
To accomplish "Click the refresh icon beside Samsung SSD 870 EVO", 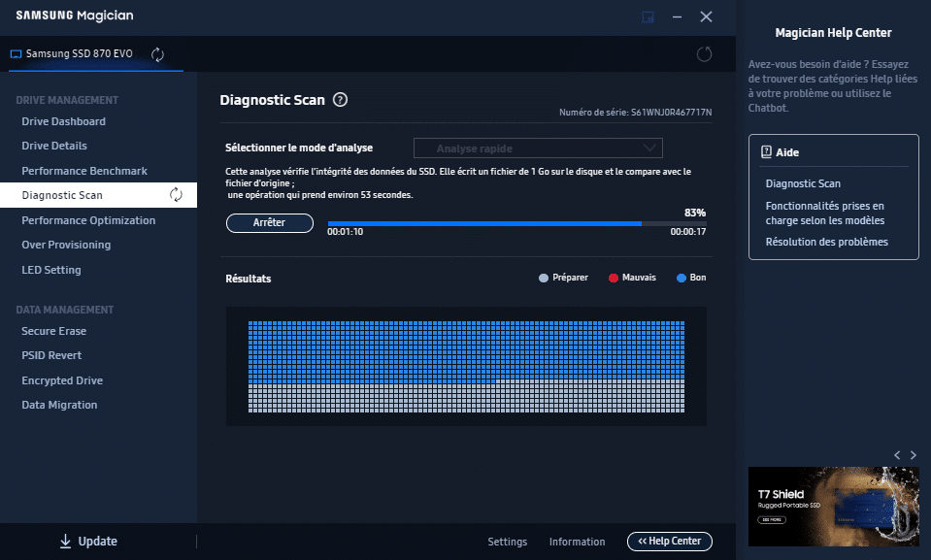I will click(x=158, y=54).
